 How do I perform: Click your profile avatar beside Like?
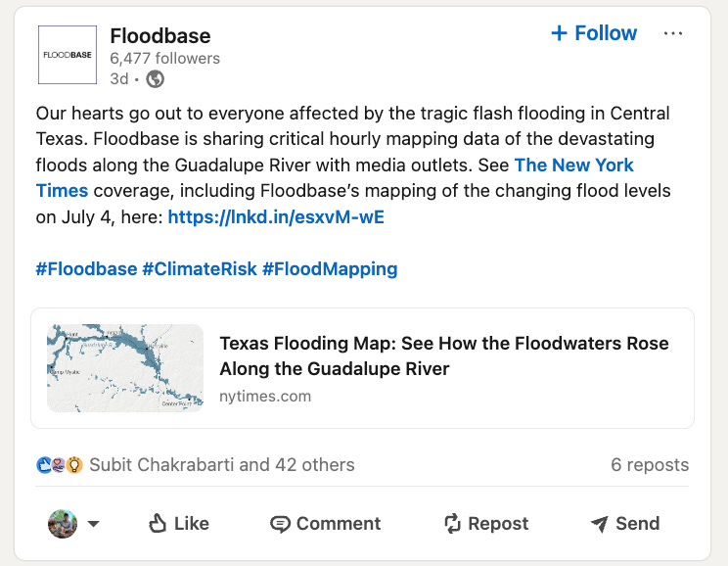tap(63, 524)
